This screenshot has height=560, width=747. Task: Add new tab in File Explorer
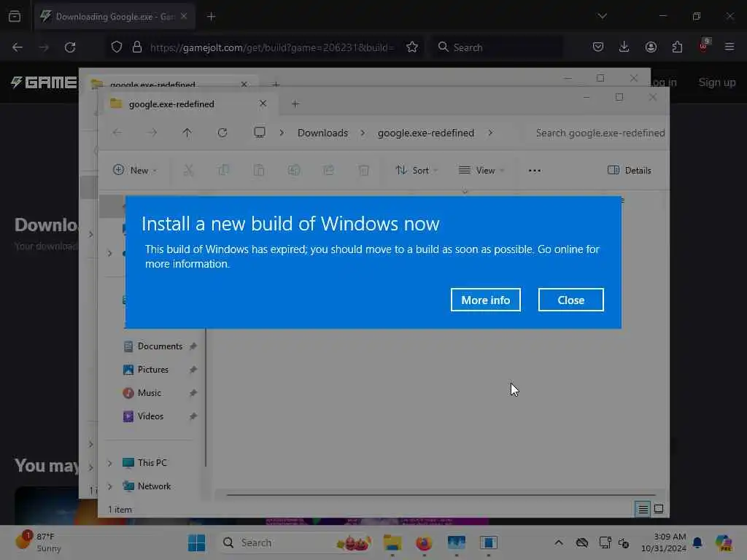[x=295, y=104]
